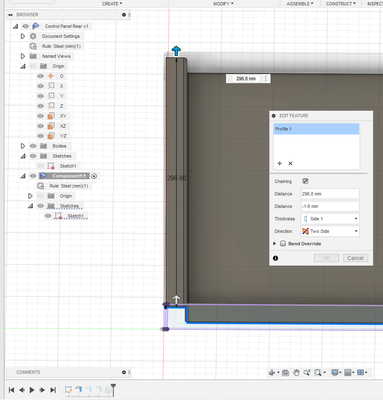This screenshot has height=400, width=383.
Task: Toggle the Chaining checkbox
Action: (305, 181)
